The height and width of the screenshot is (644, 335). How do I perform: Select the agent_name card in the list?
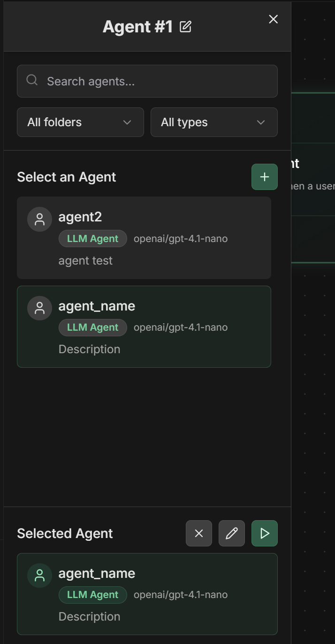click(x=144, y=326)
